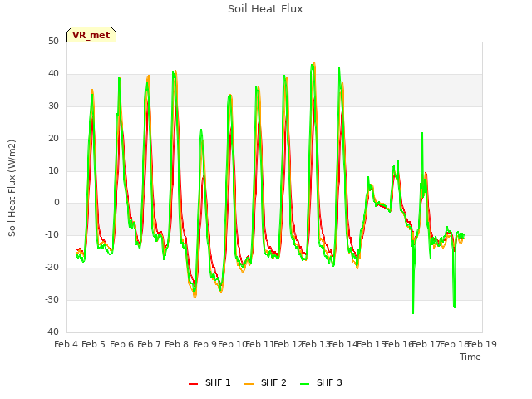Click the Soil Heat Flux (W/m2) axis title
The image size is (532, 399).
pyautogui.click(x=12, y=188)
